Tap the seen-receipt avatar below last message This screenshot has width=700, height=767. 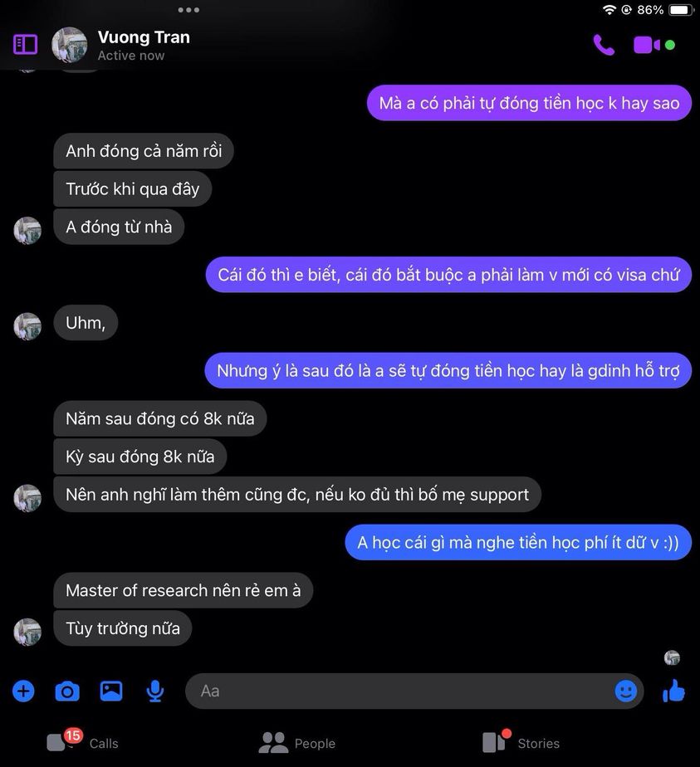pyautogui.click(x=672, y=657)
